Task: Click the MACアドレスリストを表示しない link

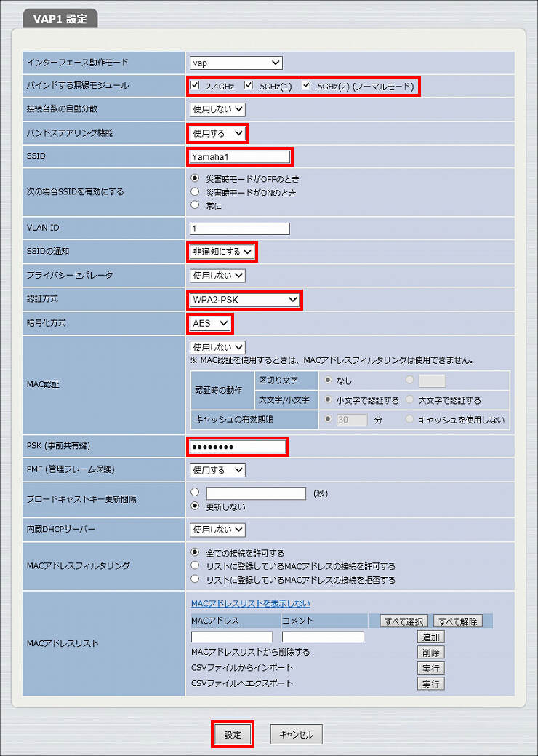Action: tap(250, 604)
